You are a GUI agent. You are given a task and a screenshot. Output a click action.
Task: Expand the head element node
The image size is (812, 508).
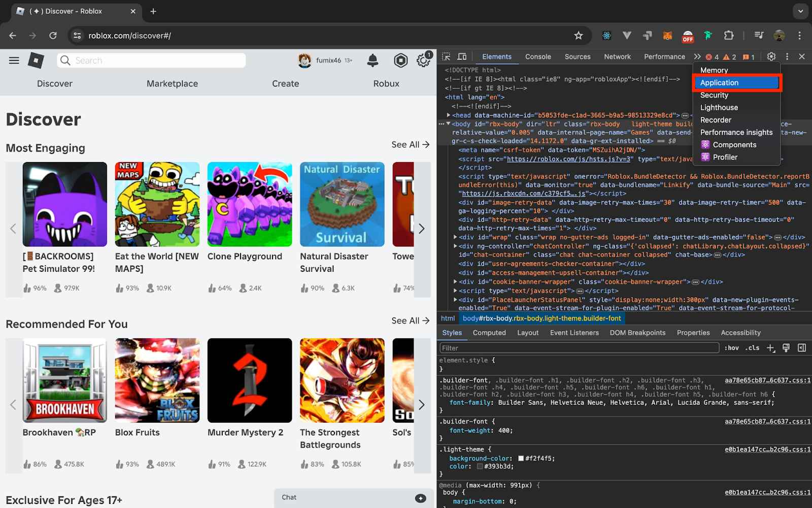pos(448,115)
